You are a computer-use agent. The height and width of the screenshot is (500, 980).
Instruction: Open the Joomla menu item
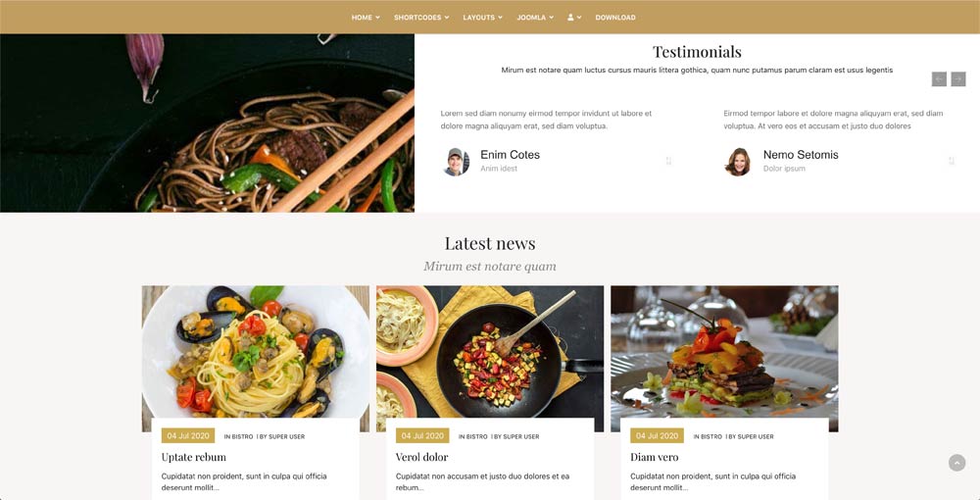tap(535, 18)
